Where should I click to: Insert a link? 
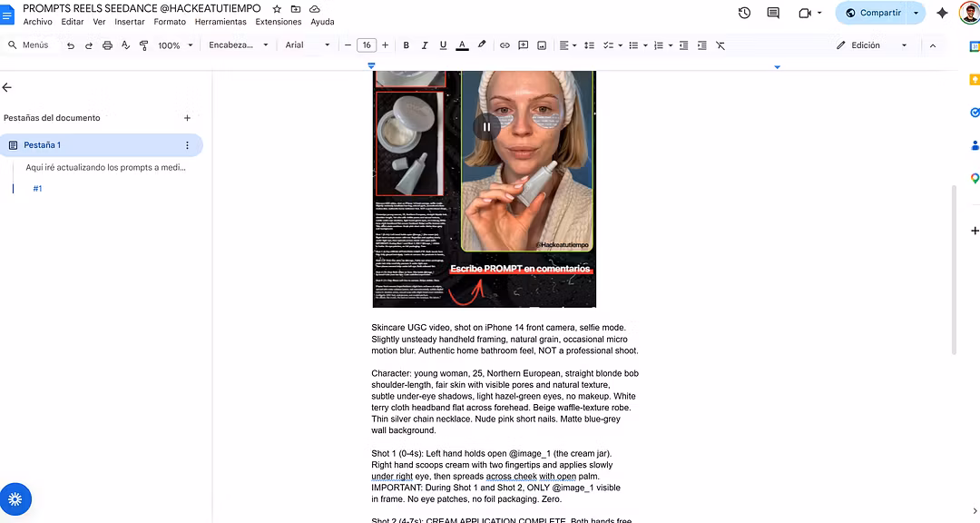click(x=505, y=44)
